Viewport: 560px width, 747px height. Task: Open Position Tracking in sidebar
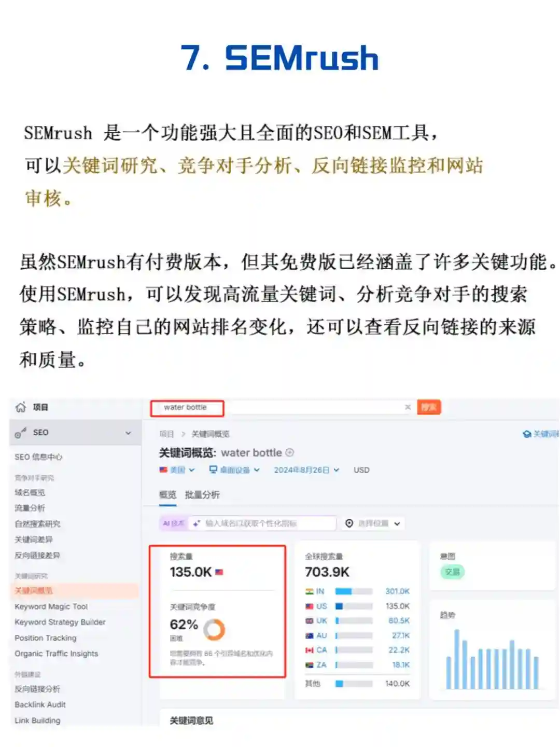(46, 638)
